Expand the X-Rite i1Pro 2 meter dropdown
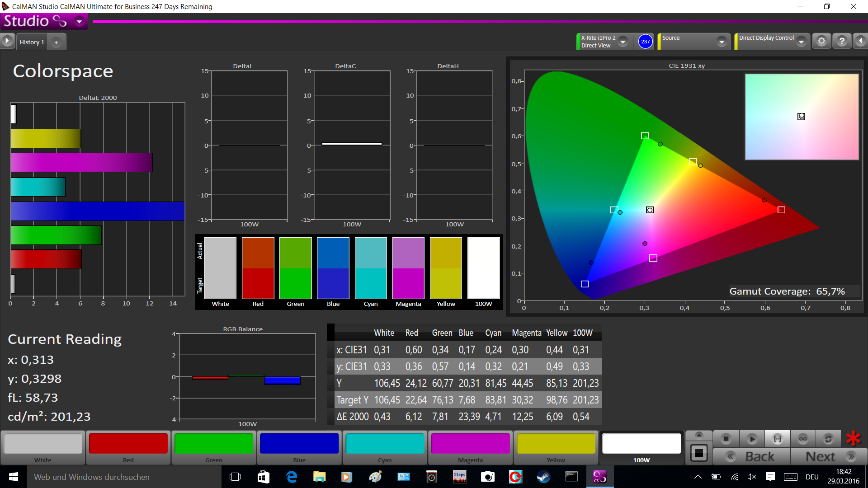 coord(623,42)
